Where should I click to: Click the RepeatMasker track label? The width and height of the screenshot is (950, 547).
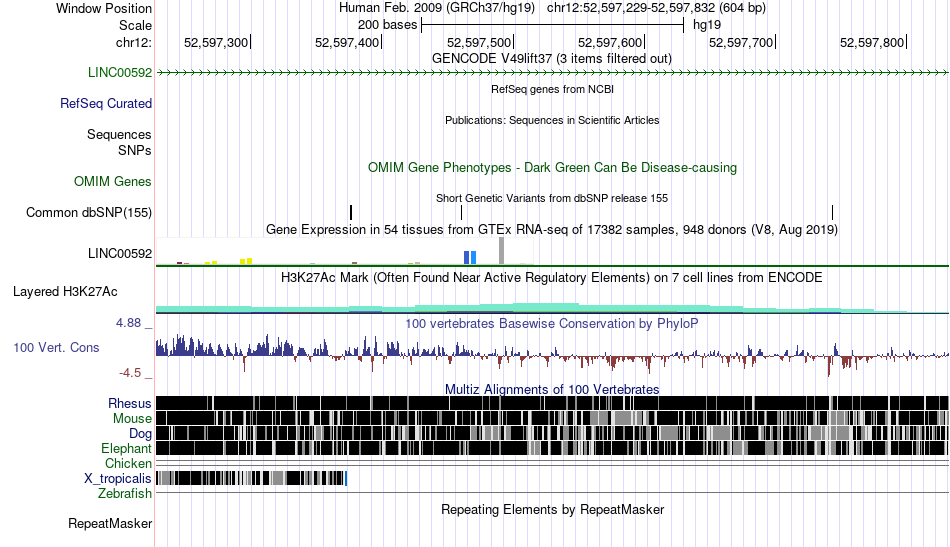tap(110, 523)
